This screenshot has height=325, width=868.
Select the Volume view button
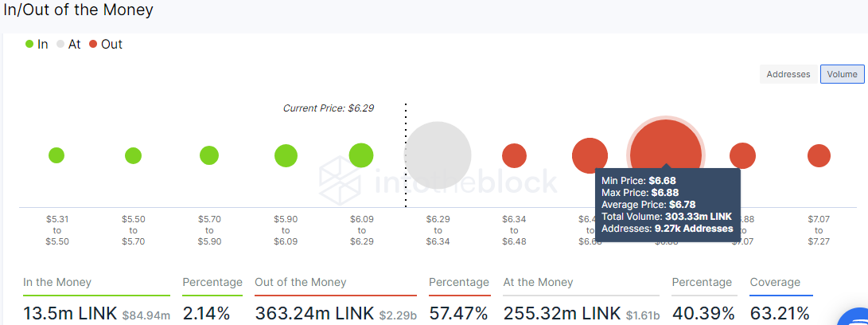point(842,74)
